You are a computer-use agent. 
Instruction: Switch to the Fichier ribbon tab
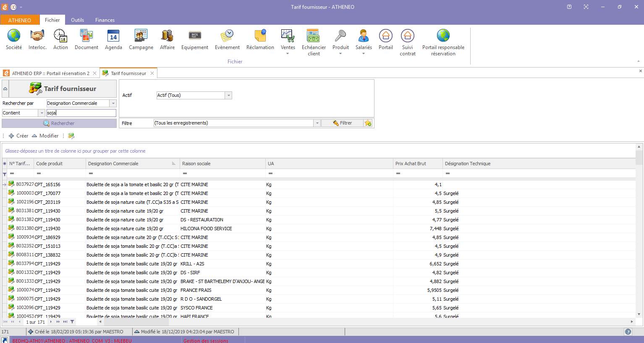coord(52,20)
